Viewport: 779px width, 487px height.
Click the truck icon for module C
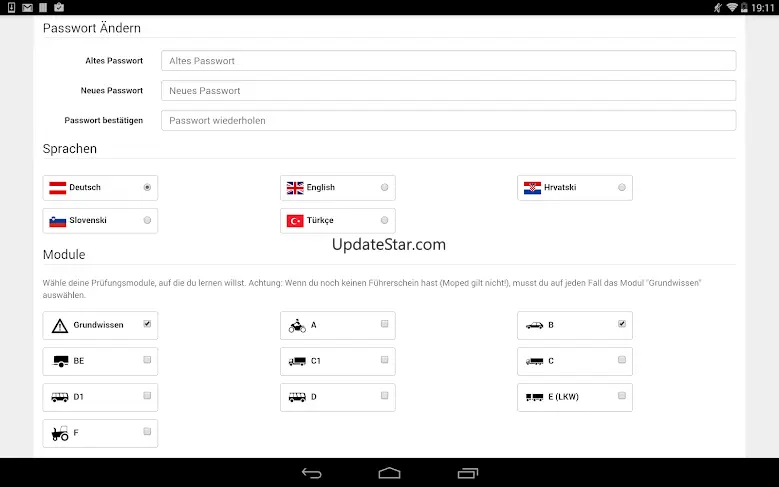click(535, 361)
